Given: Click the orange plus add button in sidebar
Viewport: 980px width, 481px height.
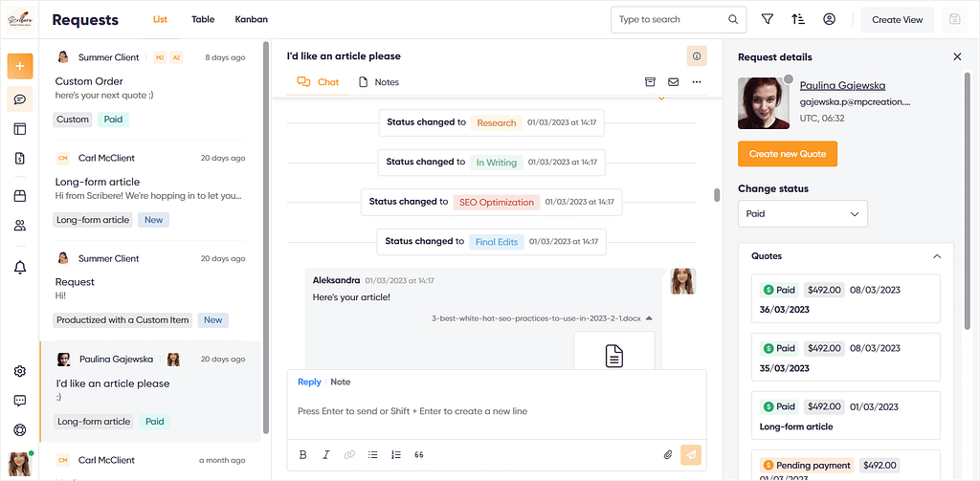Looking at the screenshot, I should point(20,66).
